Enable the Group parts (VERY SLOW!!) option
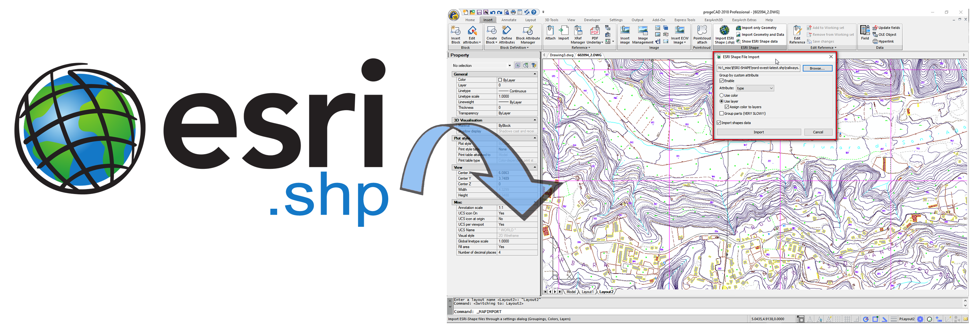 coord(722,113)
